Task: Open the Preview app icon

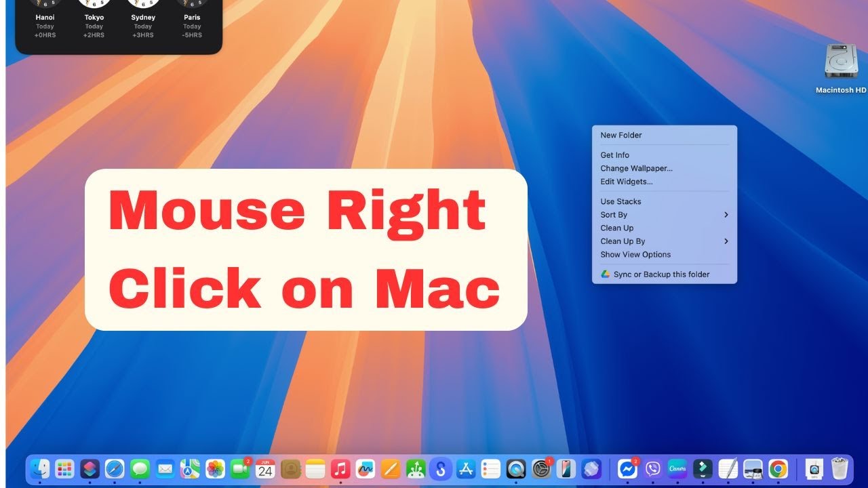Action: pos(753,468)
